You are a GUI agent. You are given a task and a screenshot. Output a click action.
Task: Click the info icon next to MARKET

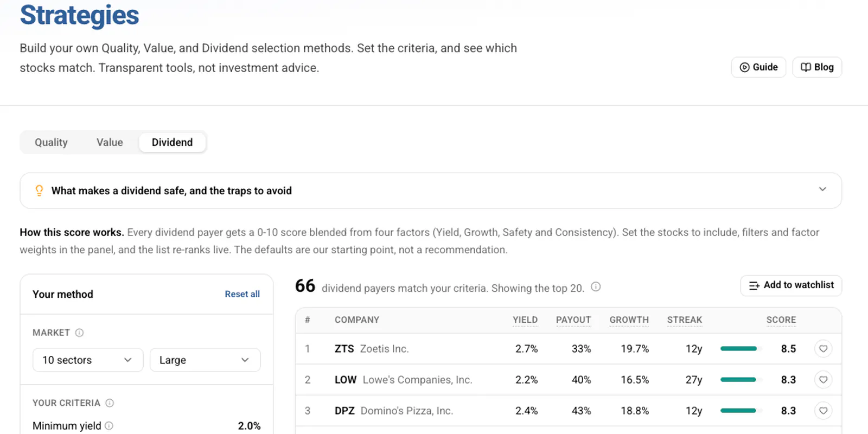[79, 333]
